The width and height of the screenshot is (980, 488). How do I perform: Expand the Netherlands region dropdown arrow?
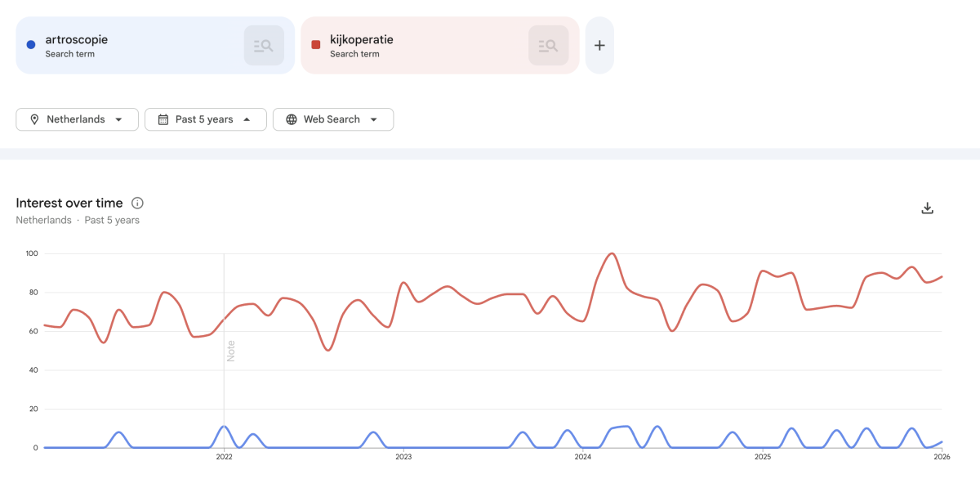(119, 119)
